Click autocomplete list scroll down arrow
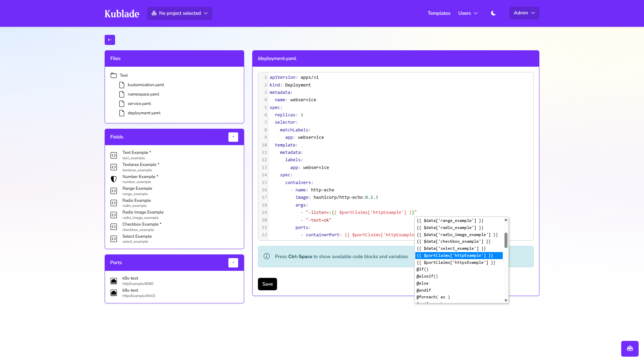Image resolution: width=644 pixels, height=362 pixels. click(x=506, y=301)
